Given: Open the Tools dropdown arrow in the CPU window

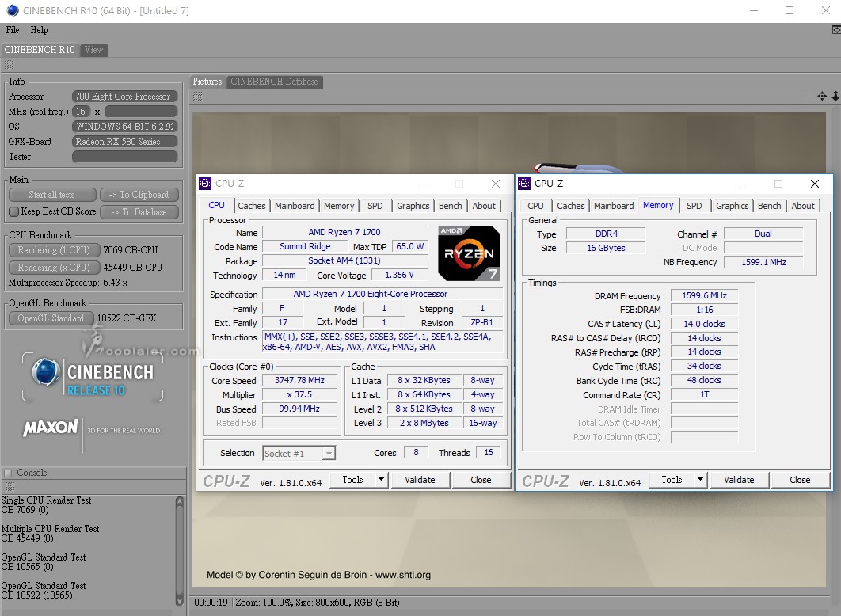Looking at the screenshot, I should click(382, 480).
